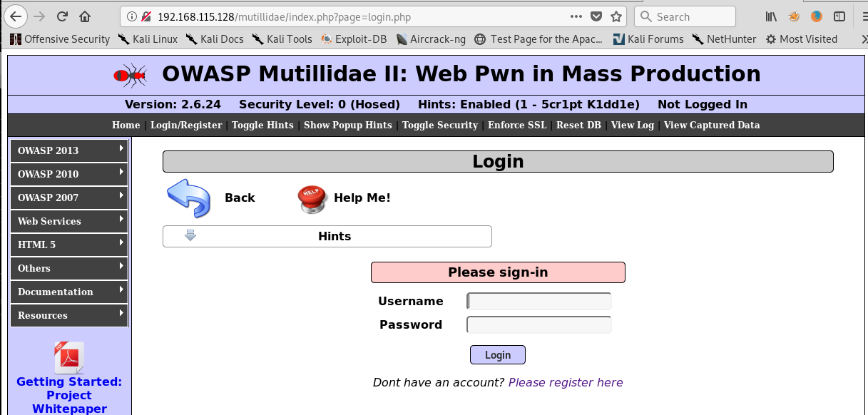Click the browser address bar URL
This screenshot has height=415, width=868.
284,16
